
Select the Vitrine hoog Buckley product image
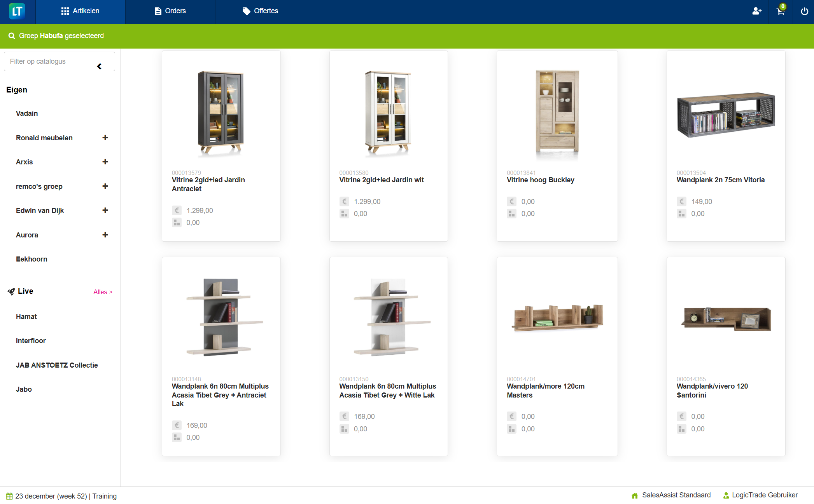[557, 113]
